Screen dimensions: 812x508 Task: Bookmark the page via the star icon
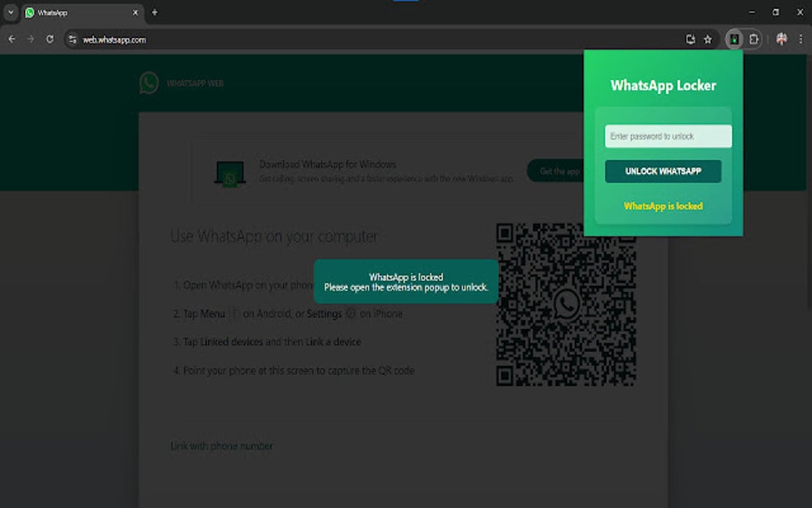707,38
